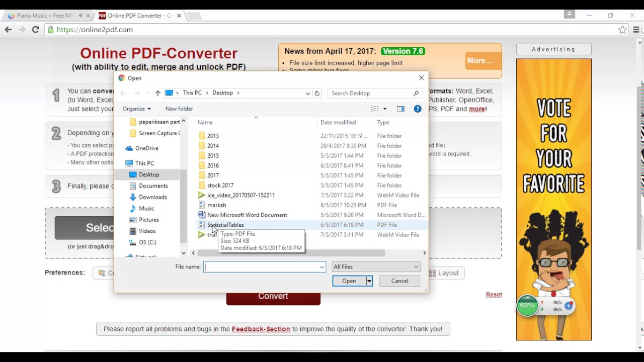Open the Organize dropdown menu

pos(136,109)
